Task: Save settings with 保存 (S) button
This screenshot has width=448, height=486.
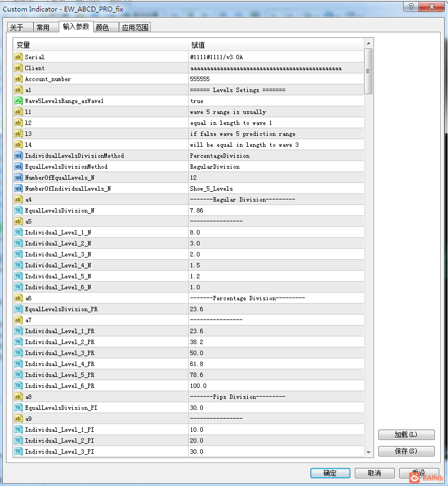Action: pos(406,451)
